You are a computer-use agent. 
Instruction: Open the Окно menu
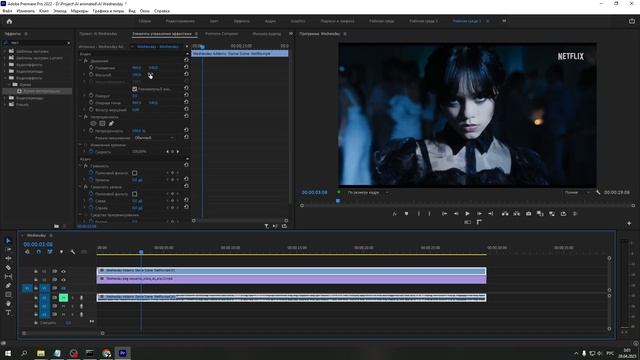[144, 11]
